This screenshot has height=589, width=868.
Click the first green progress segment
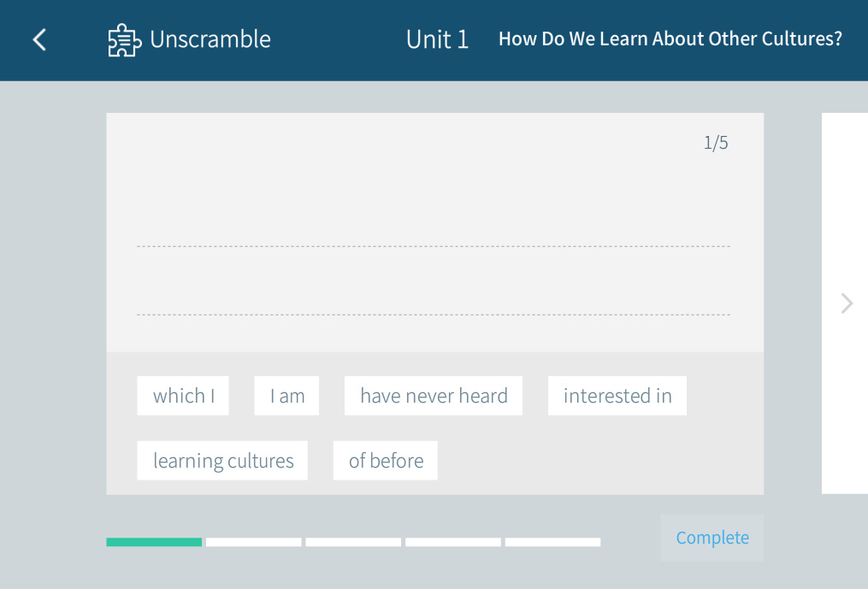[x=154, y=542]
